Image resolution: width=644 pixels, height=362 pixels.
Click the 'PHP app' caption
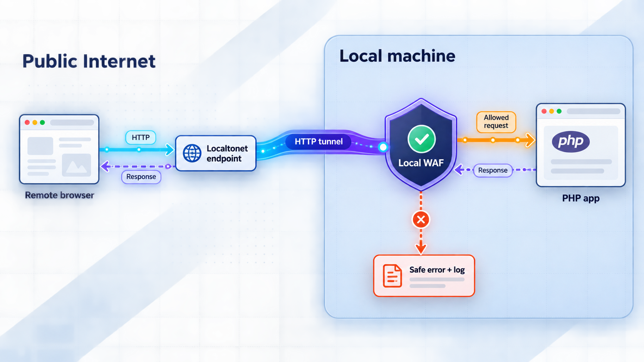click(580, 199)
